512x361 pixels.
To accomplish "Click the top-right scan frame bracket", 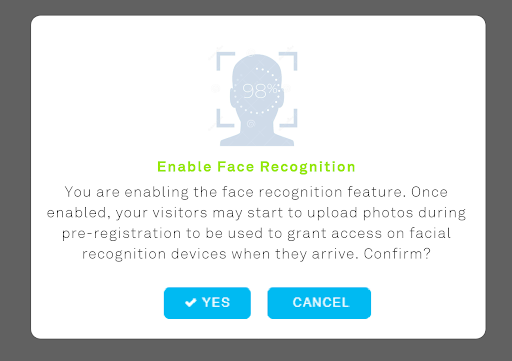I will [288, 61].
